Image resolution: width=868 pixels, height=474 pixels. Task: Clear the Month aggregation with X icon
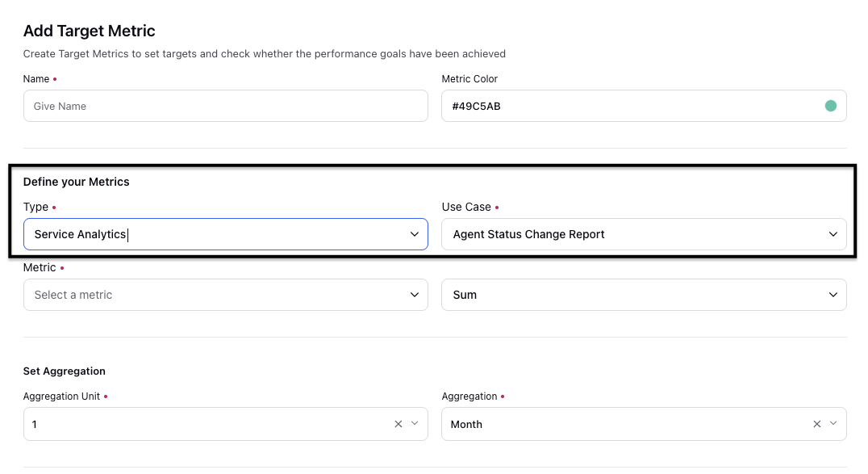(816, 424)
